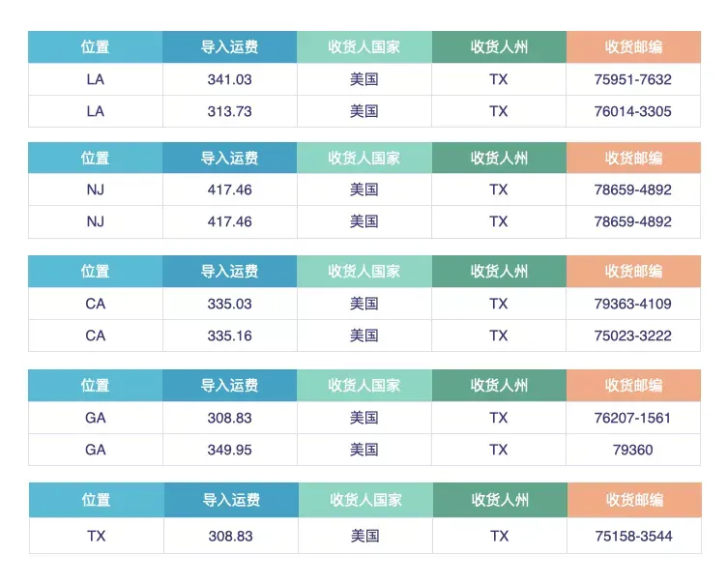Click the 313.73 freight value
This screenshot has width=728, height=584.
(230, 111)
